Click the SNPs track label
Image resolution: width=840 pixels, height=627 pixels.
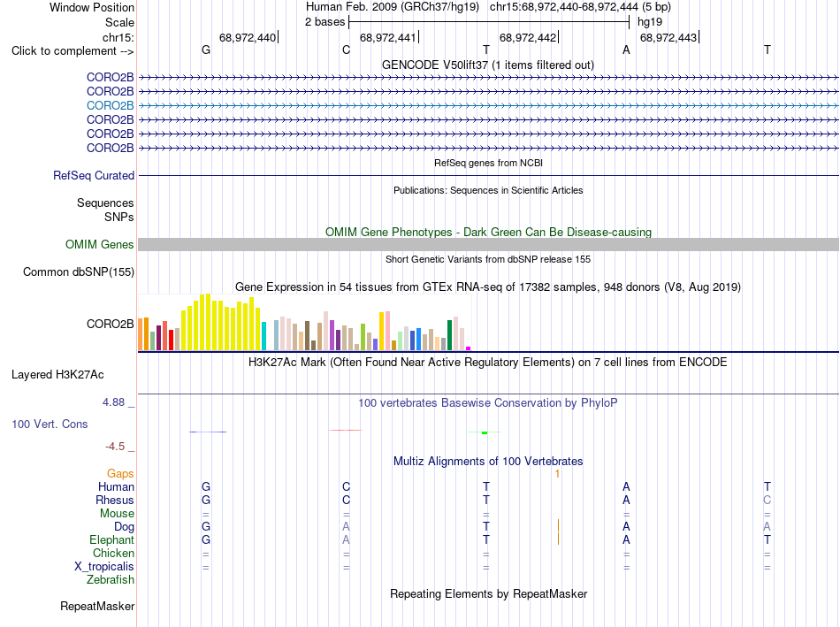[x=119, y=217]
